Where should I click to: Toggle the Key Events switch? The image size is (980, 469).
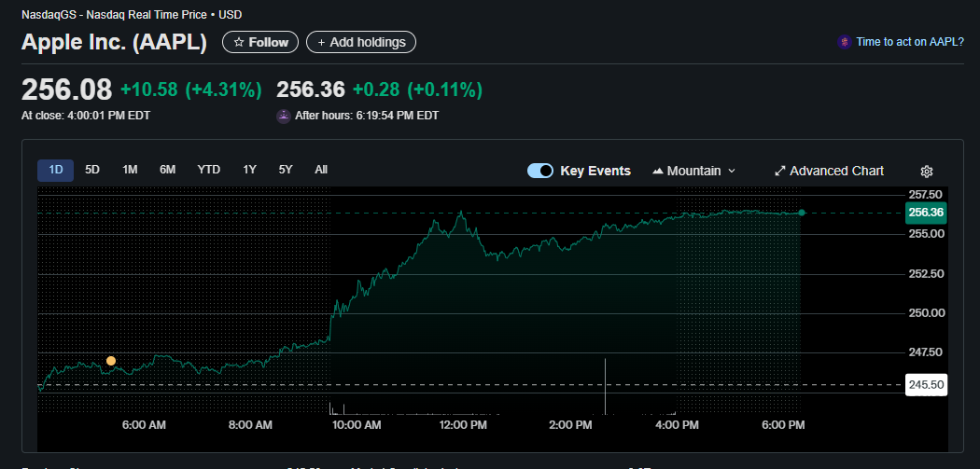coord(540,171)
